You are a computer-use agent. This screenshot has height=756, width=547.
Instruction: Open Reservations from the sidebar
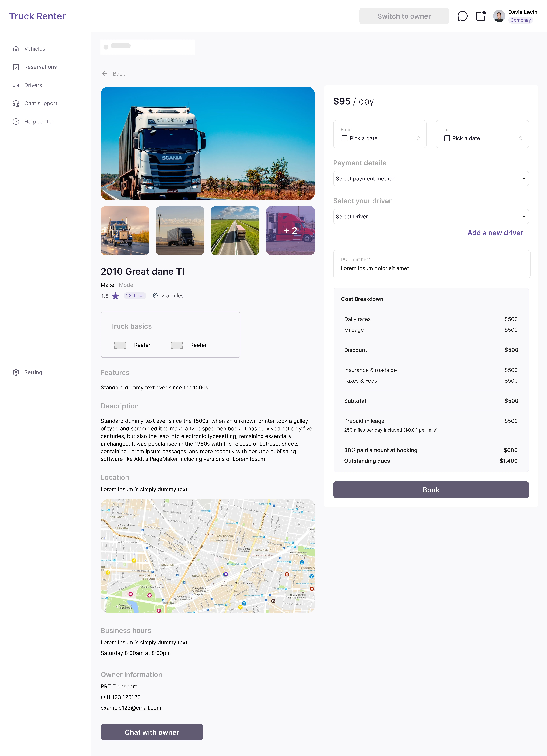click(40, 67)
